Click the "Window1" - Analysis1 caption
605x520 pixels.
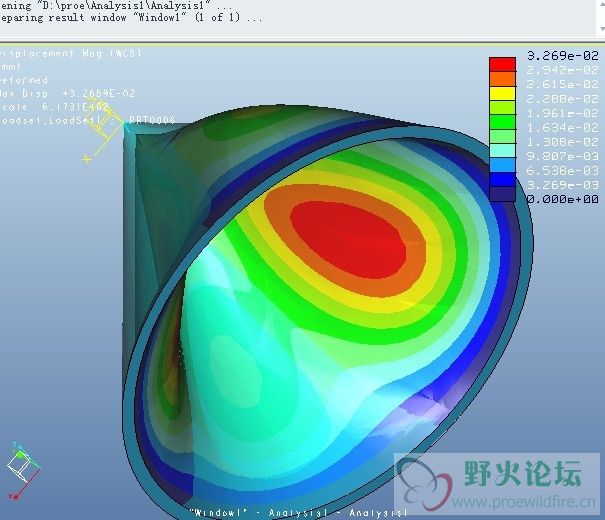pos(299,513)
